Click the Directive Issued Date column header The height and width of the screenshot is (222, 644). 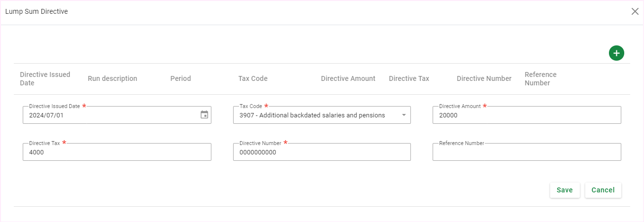click(45, 78)
